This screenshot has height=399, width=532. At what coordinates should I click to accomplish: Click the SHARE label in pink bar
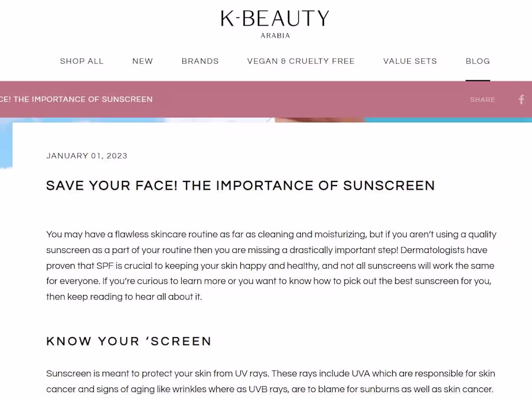click(483, 100)
